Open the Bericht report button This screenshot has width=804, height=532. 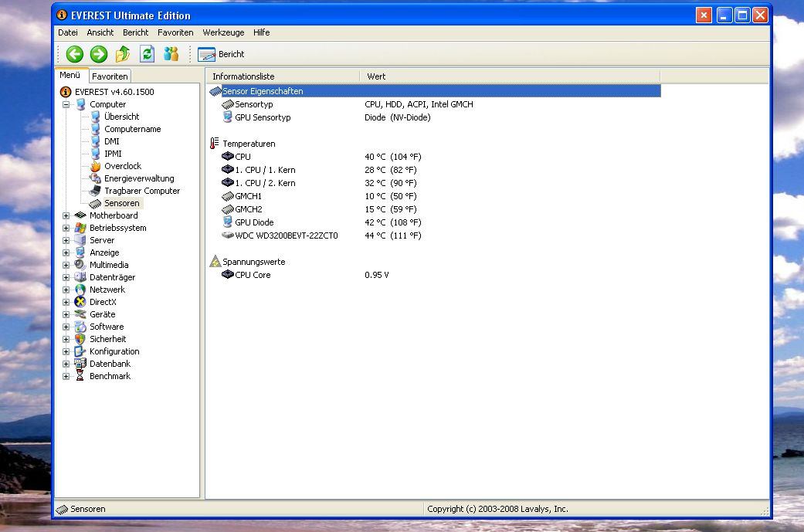click(x=221, y=54)
